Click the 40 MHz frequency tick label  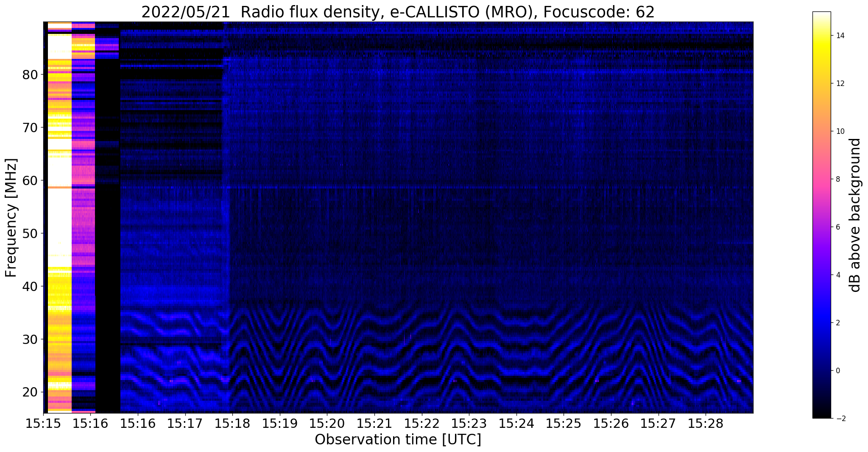pos(30,287)
